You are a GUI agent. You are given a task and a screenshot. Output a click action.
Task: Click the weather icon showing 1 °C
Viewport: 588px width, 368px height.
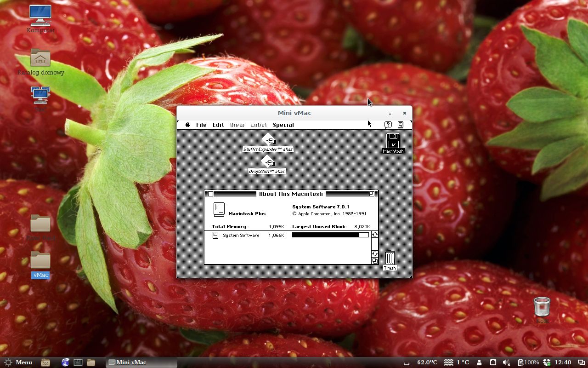tap(448, 362)
